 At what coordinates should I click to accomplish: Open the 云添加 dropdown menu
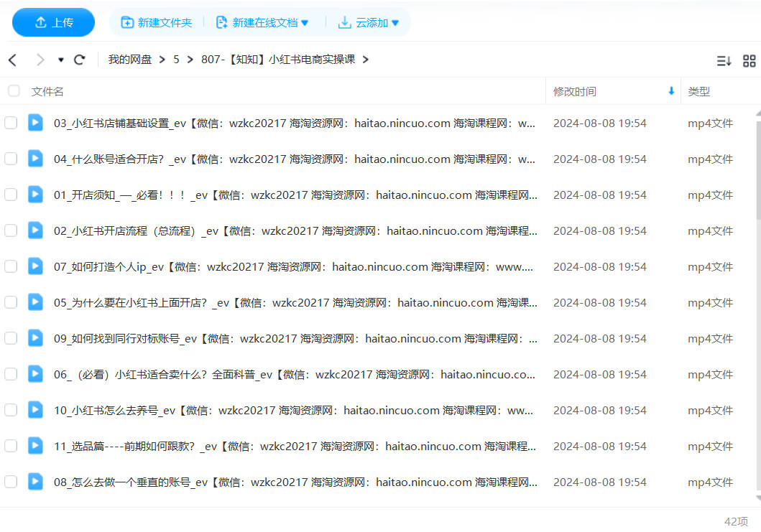(369, 22)
